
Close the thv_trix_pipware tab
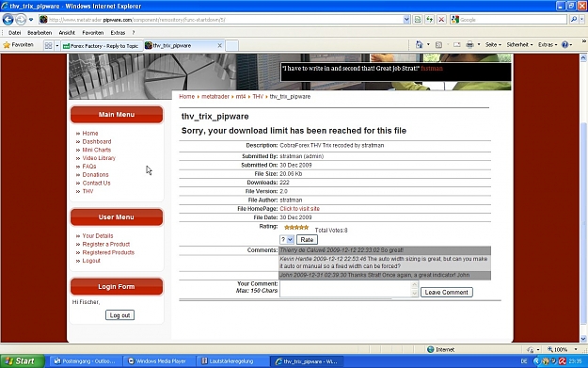pyautogui.click(x=220, y=45)
